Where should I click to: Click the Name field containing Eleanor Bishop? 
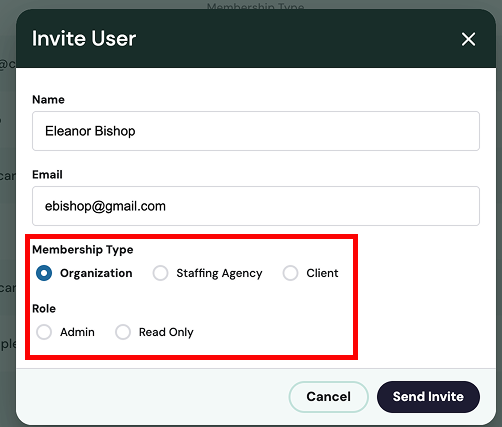256,131
